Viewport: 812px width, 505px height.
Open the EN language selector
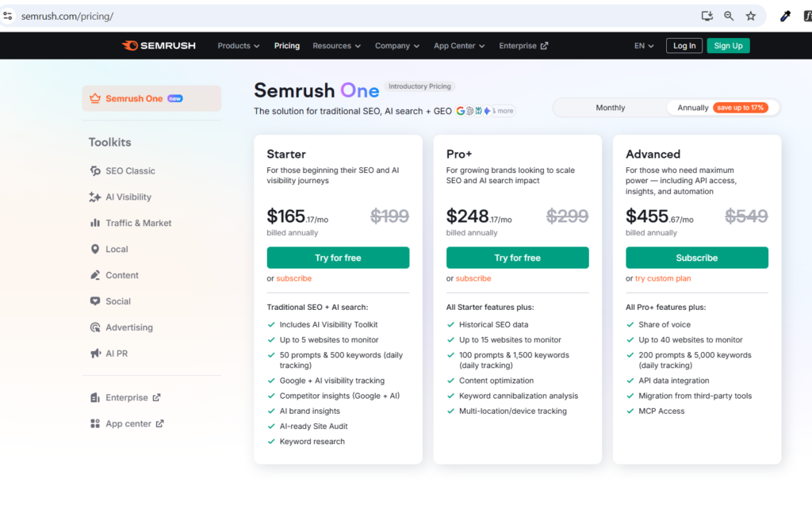[x=643, y=45]
